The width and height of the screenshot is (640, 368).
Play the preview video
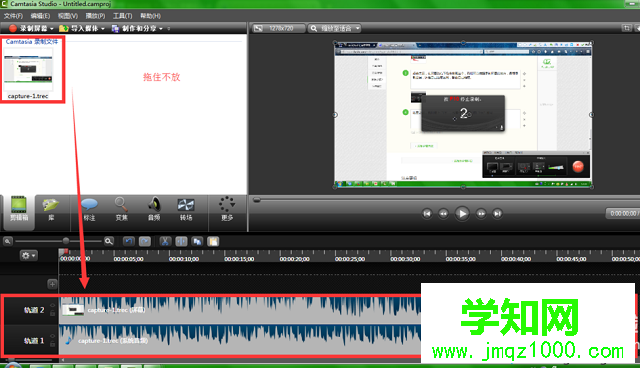462,213
